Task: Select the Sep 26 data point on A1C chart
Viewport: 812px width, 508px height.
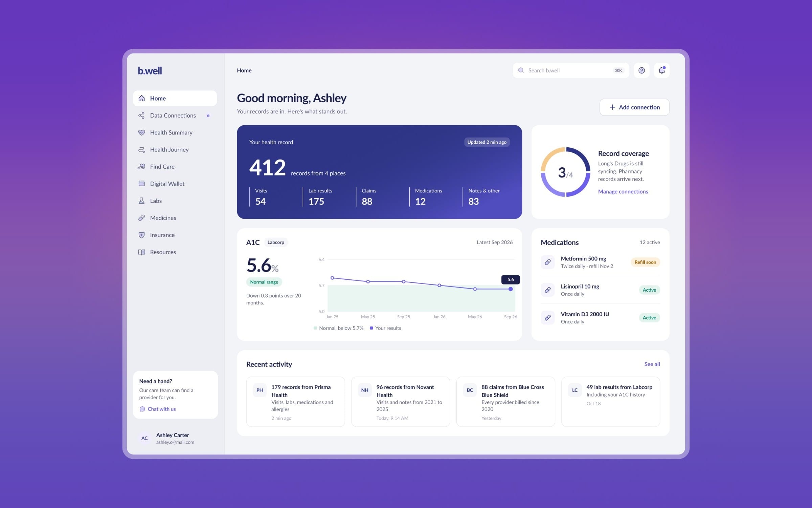Action: pos(511,289)
